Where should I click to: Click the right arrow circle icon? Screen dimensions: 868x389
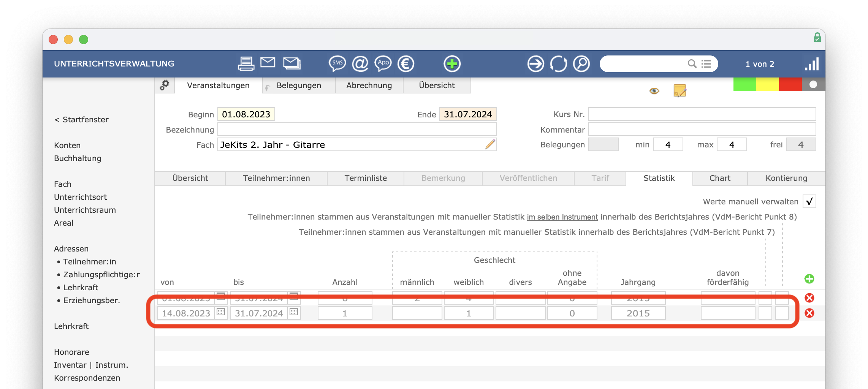tap(536, 63)
